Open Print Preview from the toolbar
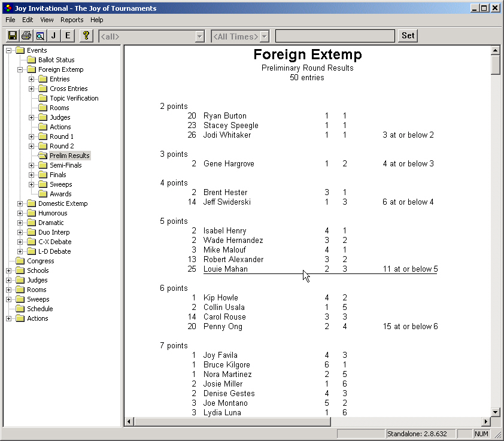504x441 pixels. click(x=40, y=36)
